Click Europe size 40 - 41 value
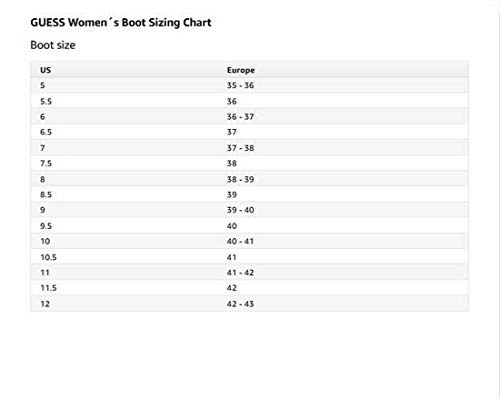Screen dimensions: 500x398 tap(240, 241)
